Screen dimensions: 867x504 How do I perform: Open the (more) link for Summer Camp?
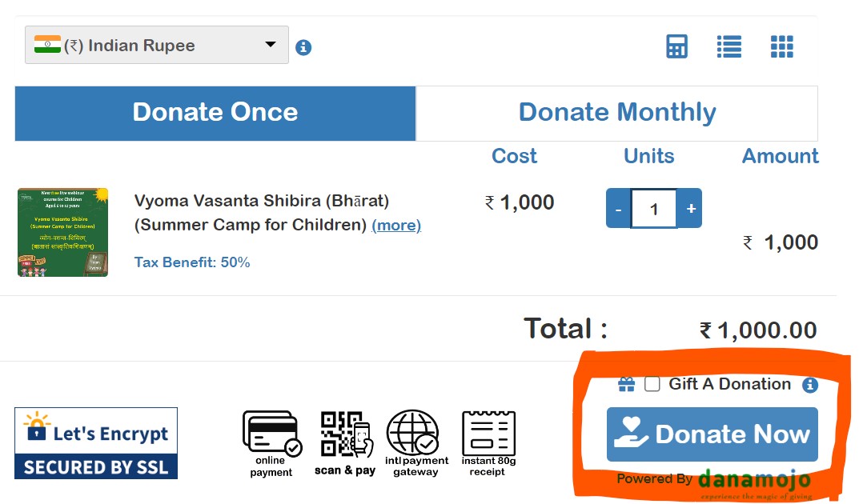tap(396, 226)
